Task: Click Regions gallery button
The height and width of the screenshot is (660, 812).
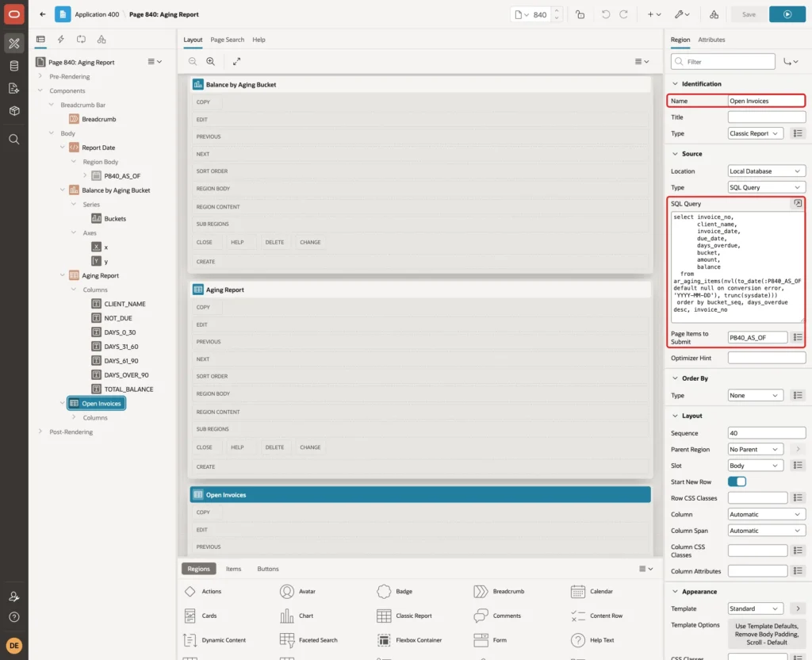Action: (x=198, y=569)
